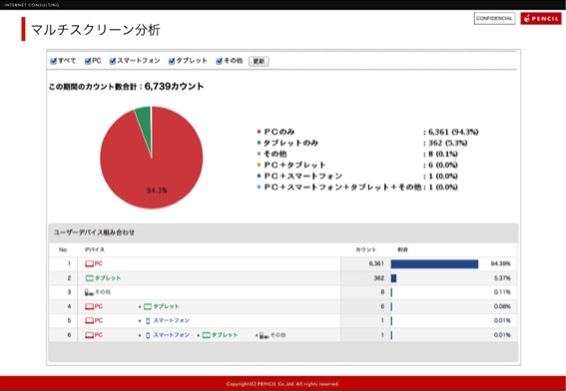
Task: Toggle the スマートフォン checkbox
Action: (x=113, y=61)
